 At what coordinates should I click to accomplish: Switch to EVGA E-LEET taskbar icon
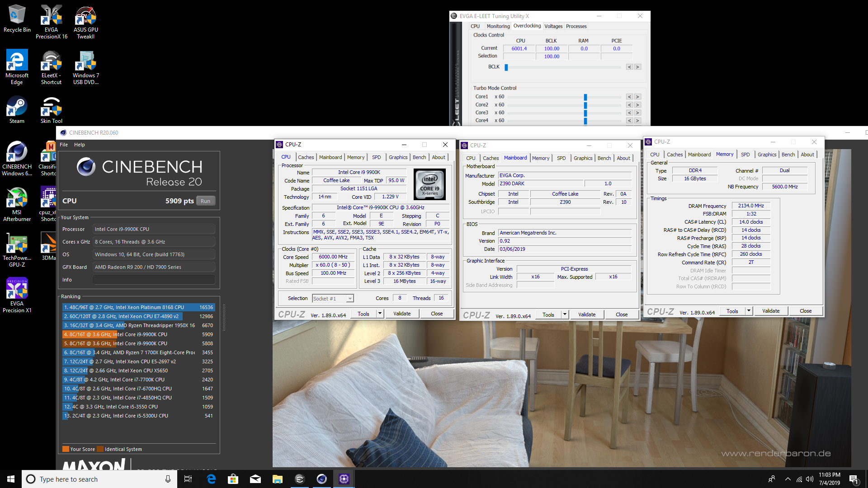(x=299, y=479)
